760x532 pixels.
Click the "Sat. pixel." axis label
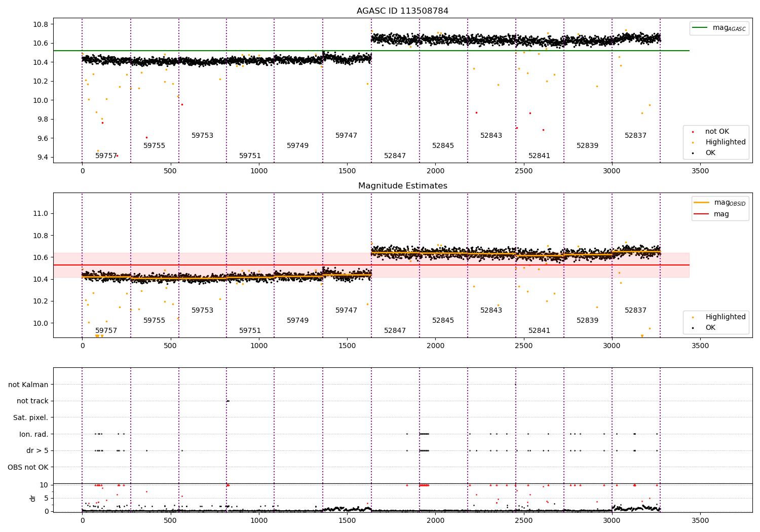(x=30, y=417)
